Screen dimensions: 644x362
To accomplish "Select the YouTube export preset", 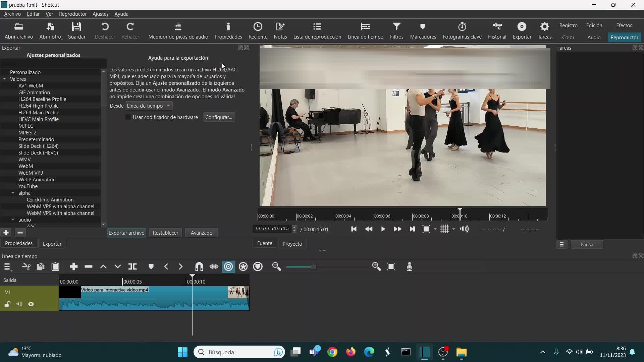I will point(28,186).
